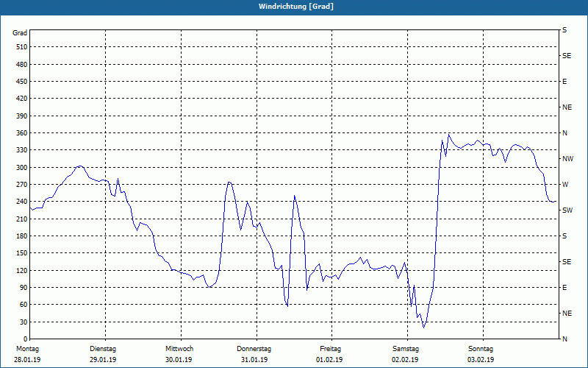The width and height of the screenshot is (588, 368).
Task: Click the Mittwoch day label
Action: [x=179, y=349]
